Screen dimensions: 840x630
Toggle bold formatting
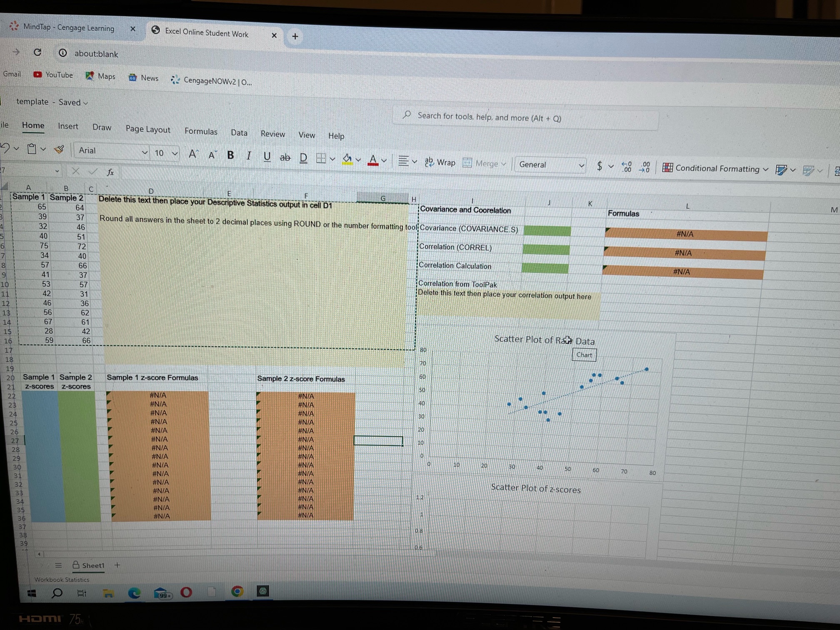coord(230,155)
